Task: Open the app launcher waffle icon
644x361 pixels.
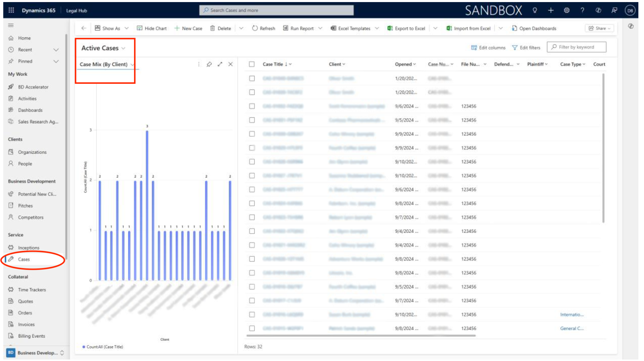Action: pos(11,10)
